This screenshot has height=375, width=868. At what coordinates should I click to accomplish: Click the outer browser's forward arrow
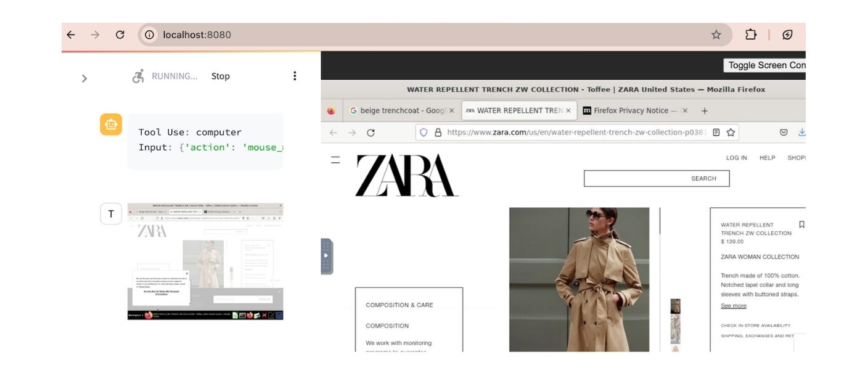pos(95,35)
